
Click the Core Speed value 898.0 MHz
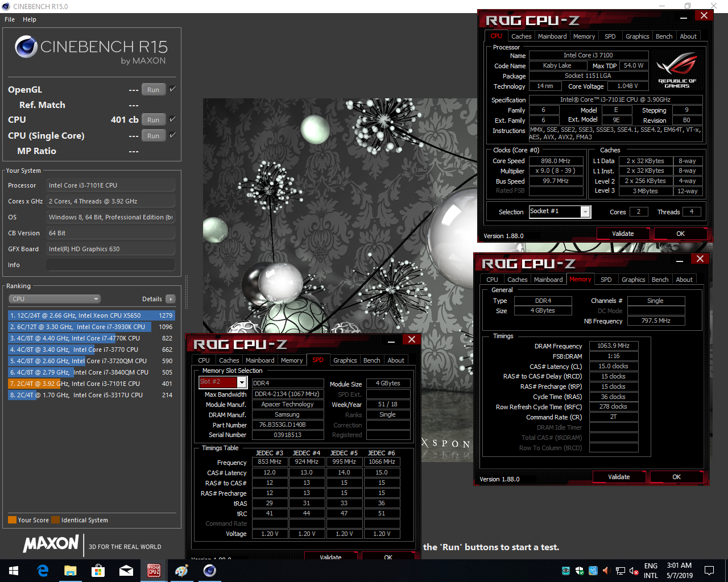point(556,161)
